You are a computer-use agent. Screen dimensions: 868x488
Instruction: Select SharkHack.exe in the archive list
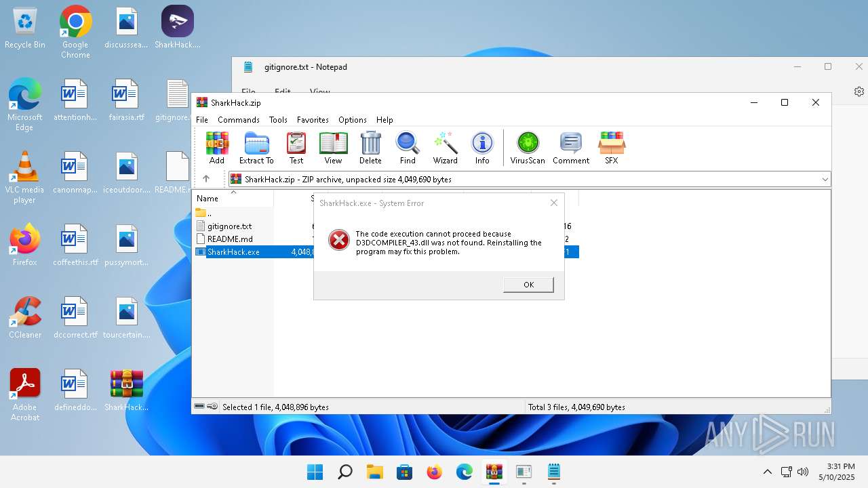point(233,252)
